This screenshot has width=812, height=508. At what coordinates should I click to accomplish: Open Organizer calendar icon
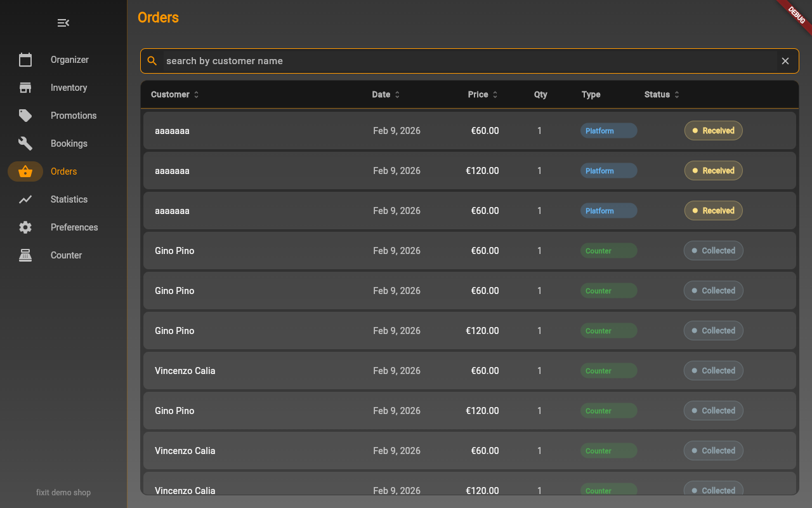[x=25, y=60]
